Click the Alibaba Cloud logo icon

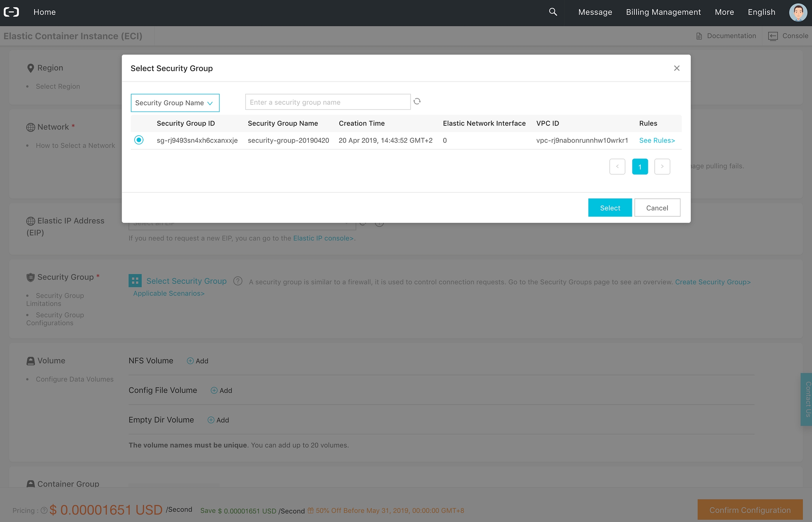pos(11,12)
